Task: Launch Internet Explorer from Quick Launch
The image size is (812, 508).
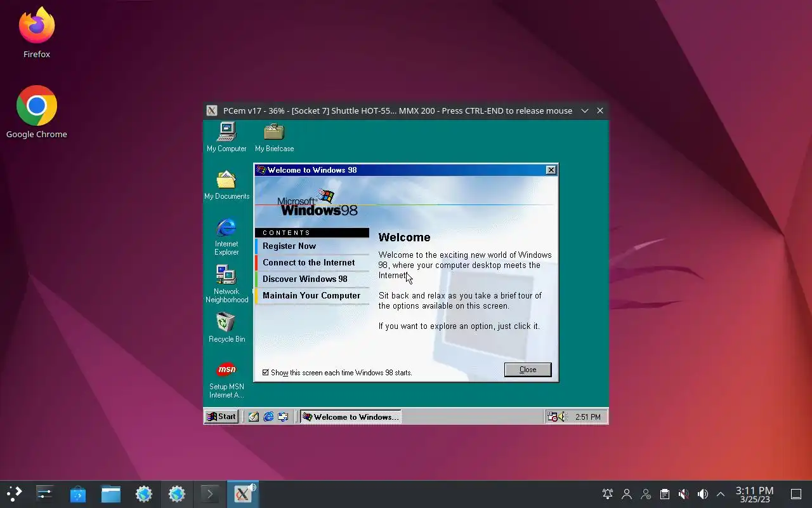Action: [x=268, y=417]
